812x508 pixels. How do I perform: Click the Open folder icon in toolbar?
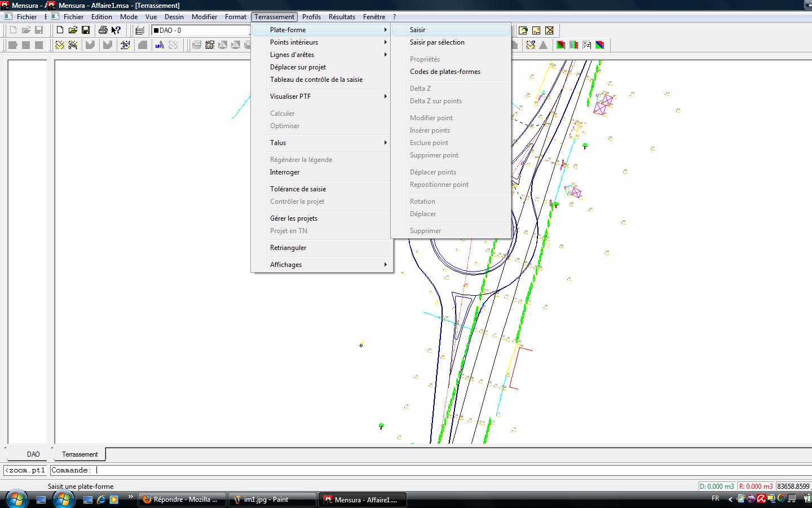click(x=73, y=30)
